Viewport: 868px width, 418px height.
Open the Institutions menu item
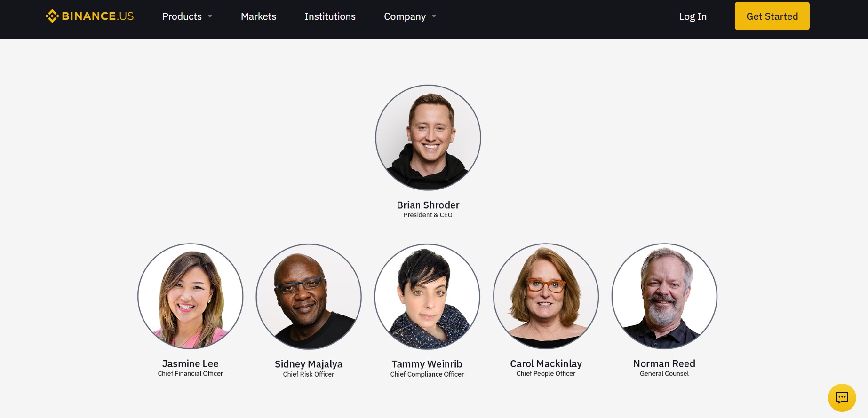pyautogui.click(x=330, y=16)
